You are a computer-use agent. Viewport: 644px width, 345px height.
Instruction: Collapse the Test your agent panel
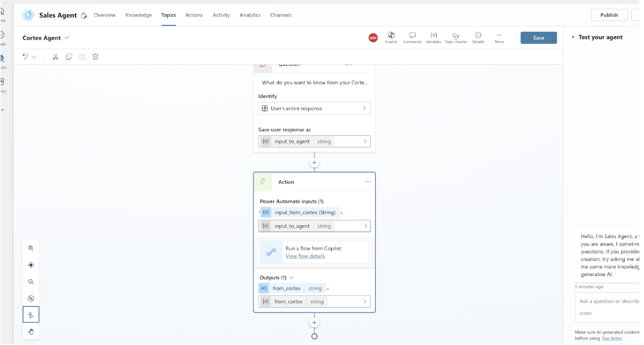[x=573, y=37]
